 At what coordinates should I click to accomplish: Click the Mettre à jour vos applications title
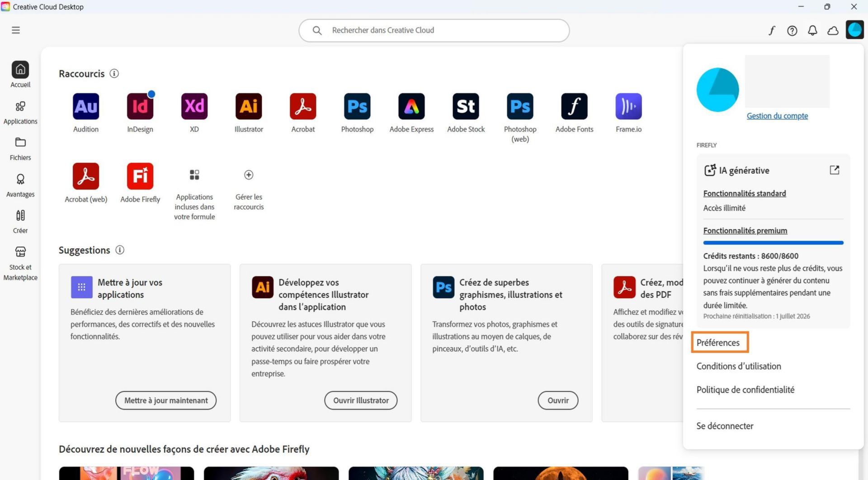130,288
